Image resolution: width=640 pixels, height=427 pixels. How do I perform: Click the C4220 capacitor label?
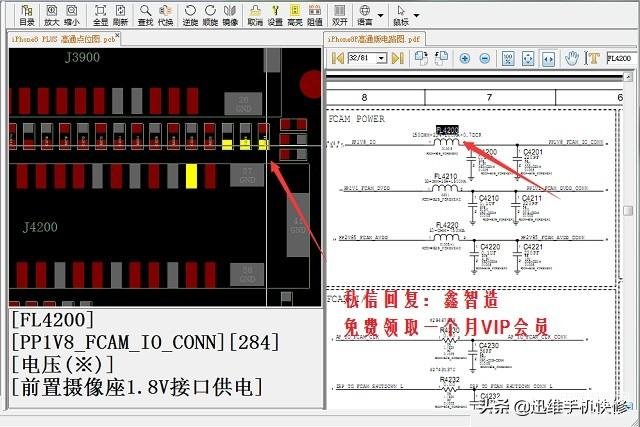click(x=490, y=247)
